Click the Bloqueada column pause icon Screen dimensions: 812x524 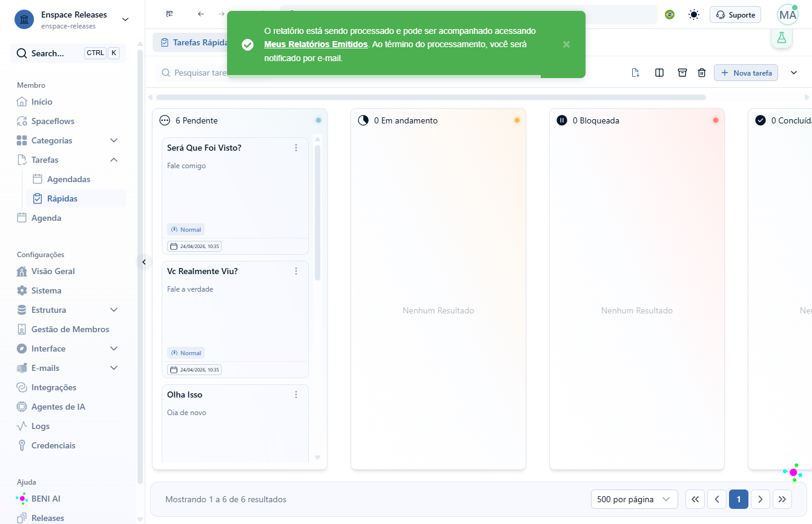click(x=562, y=120)
